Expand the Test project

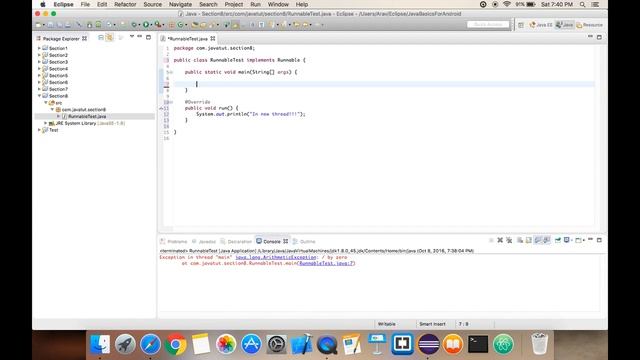(40, 130)
